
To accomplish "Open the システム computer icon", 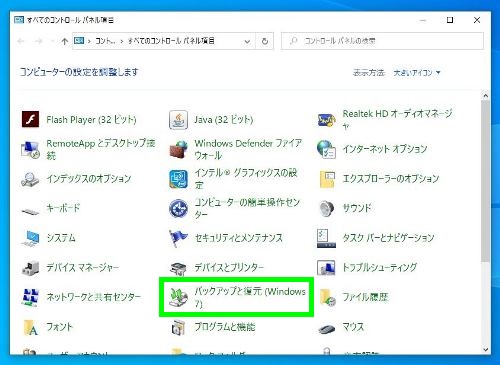I will pyautogui.click(x=30, y=238).
